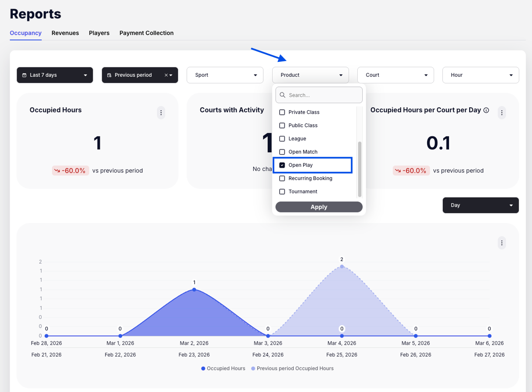
Task: Open the three-dot menu on Occupied Hours per Court card
Action: click(x=502, y=113)
